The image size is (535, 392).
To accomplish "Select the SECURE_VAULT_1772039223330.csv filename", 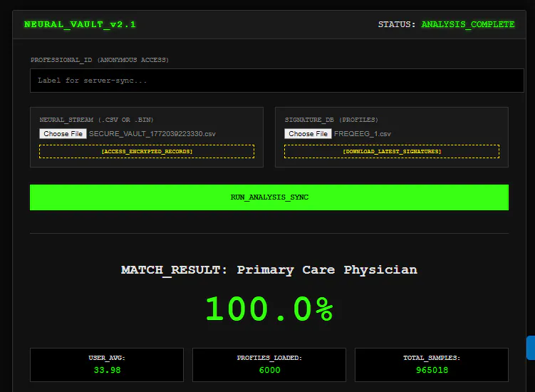I will pos(152,134).
